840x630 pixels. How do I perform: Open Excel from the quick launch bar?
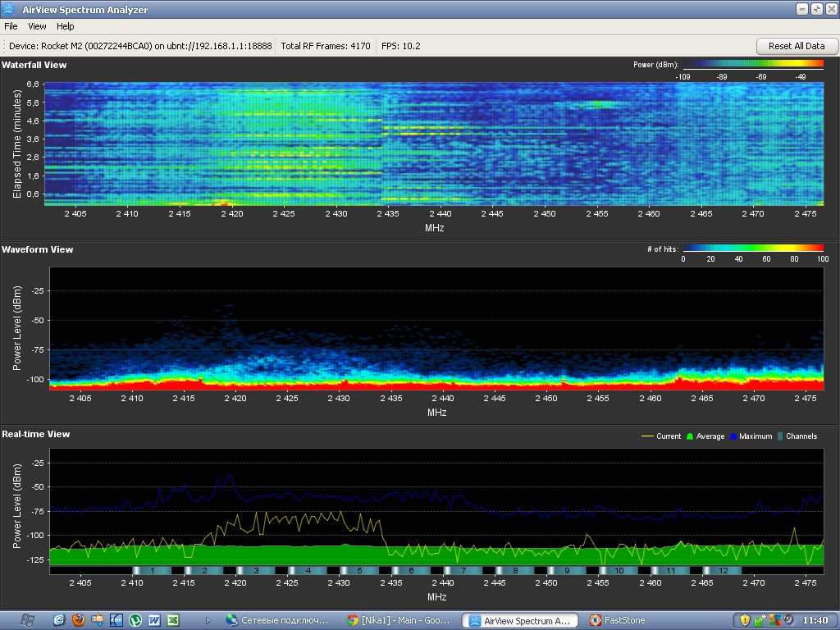pos(173,620)
